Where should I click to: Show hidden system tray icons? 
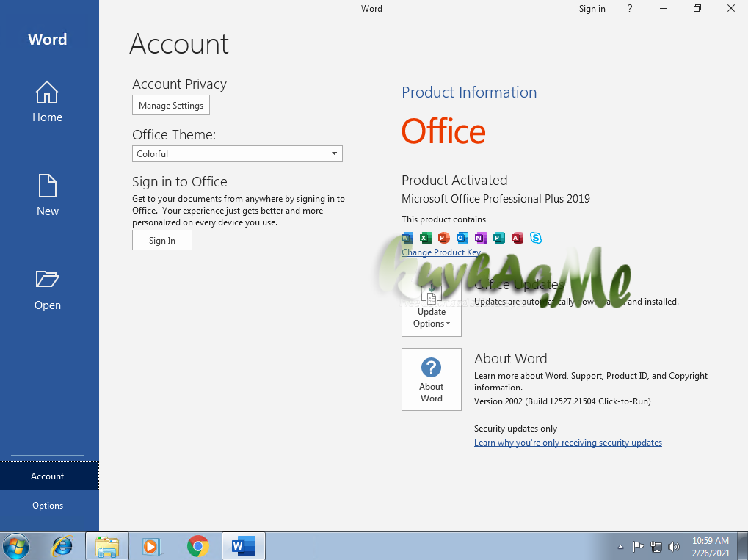tap(620, 547)
